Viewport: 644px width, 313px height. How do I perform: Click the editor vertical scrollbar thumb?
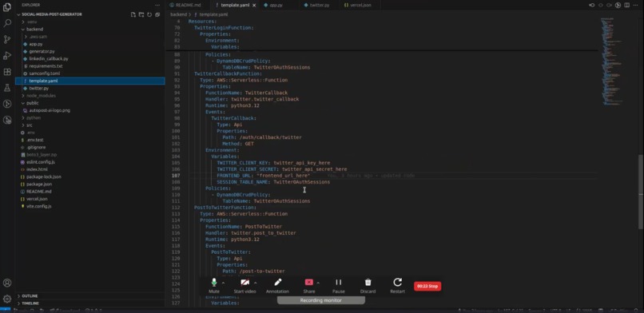[x=641, y=192]
